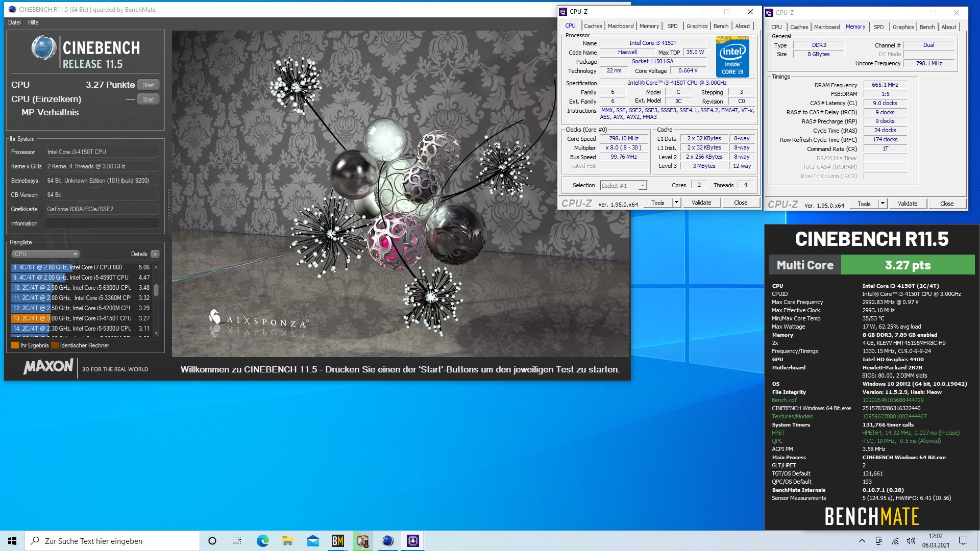Select Core i5-6300U ranking row
The width and height of the screenshot is (980, 551).
coord(81,288)
